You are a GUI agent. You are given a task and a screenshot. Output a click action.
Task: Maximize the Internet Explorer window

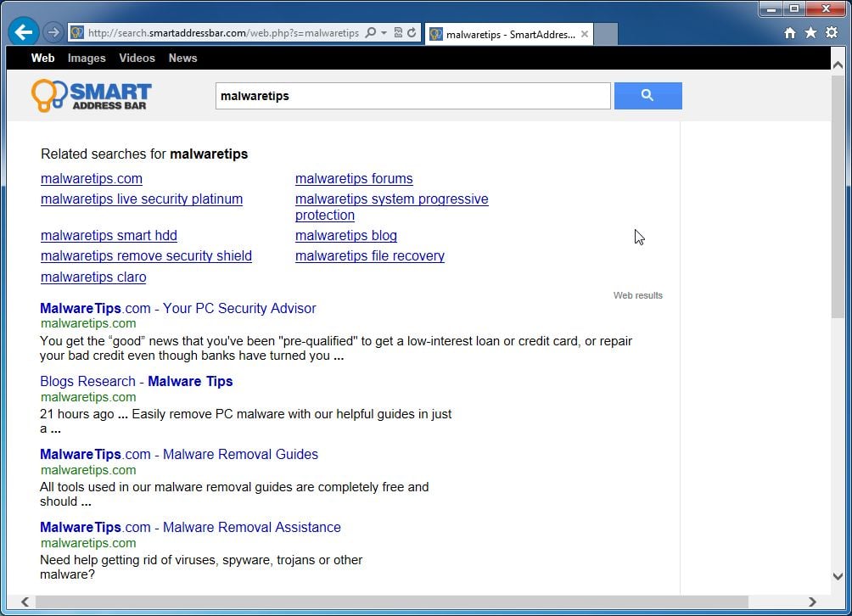coord(794,8)
